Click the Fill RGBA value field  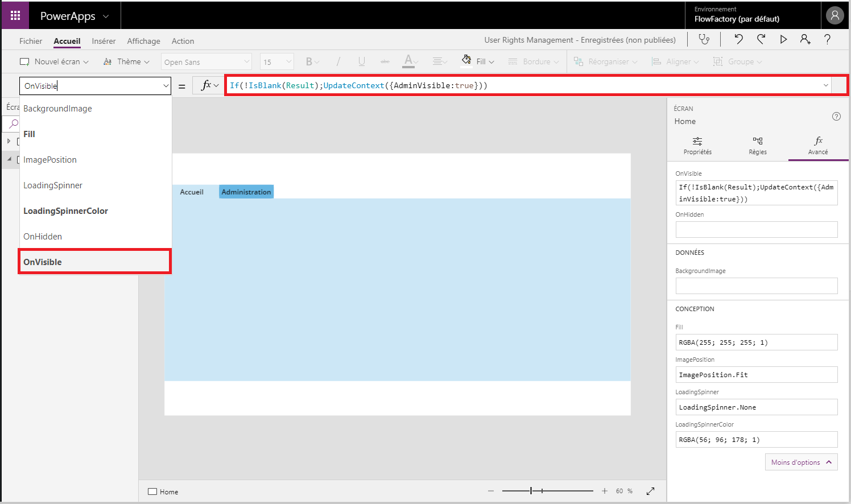click(756, 342)
